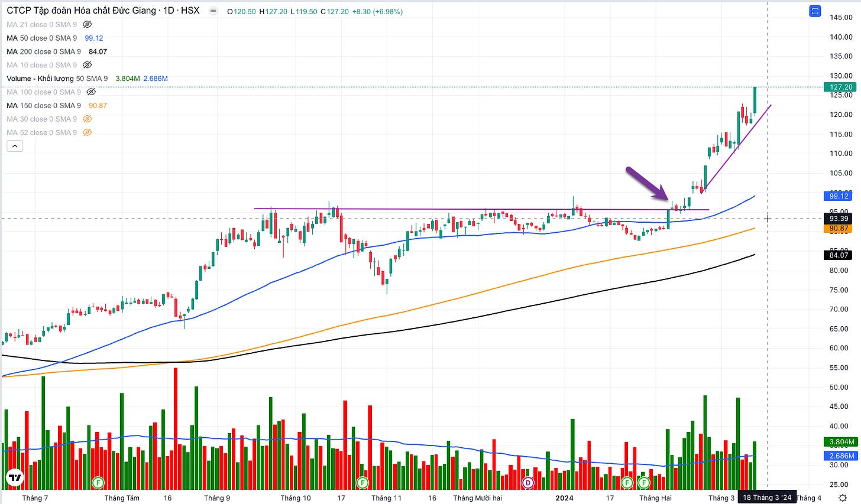Click the L119.50 low price value

(x=304, y=11)
